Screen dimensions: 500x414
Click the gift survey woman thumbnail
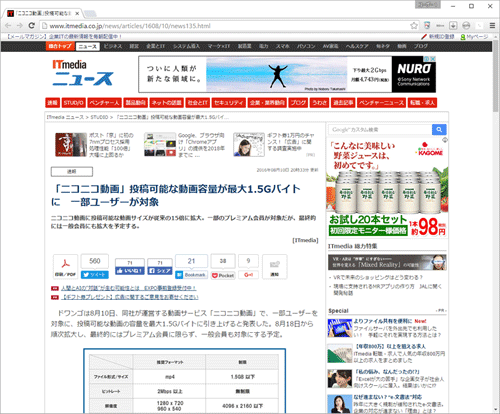click(x=249, y=144)
